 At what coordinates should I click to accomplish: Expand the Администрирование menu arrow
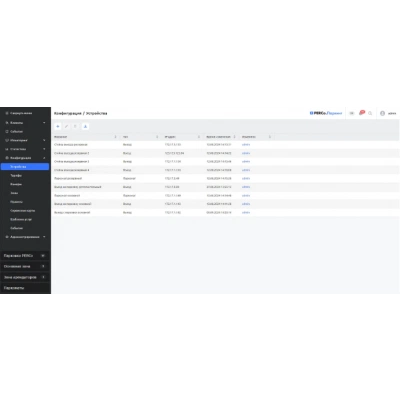(44, 237)
